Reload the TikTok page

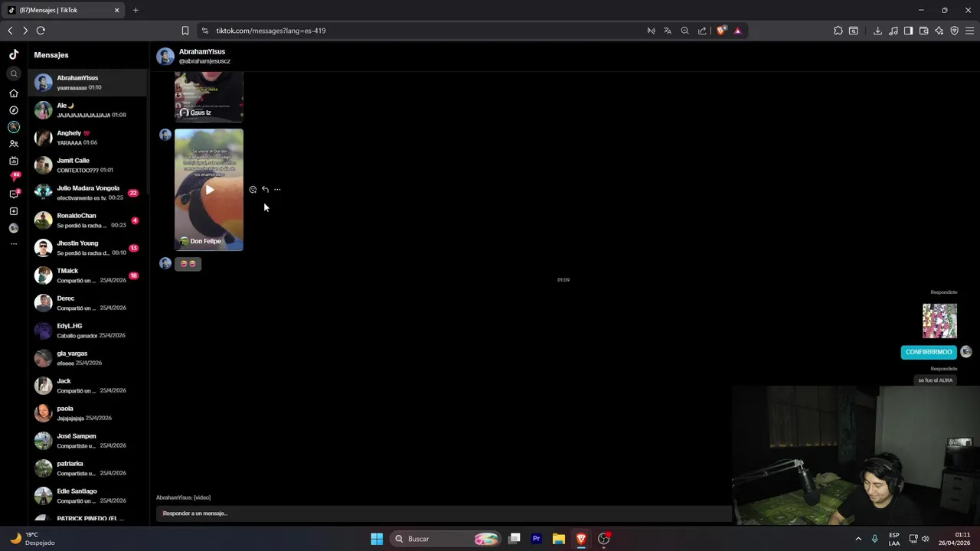click(41, 31)
